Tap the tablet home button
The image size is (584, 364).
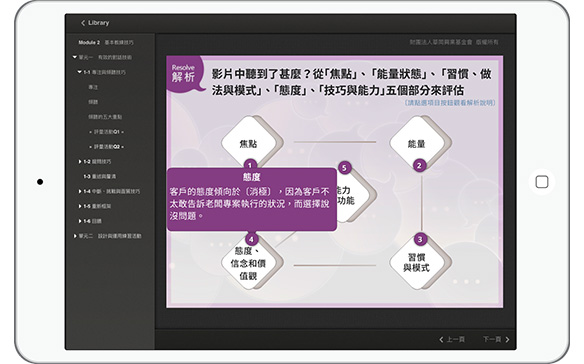542,182
